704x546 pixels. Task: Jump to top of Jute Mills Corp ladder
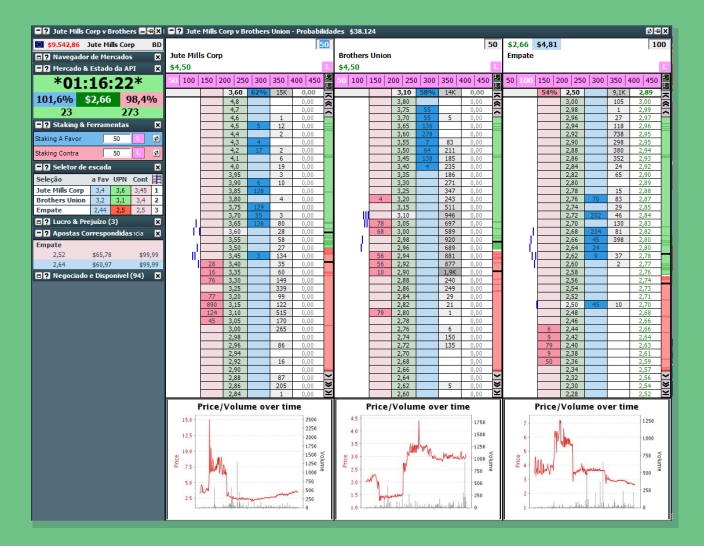(x=328, y=95)
